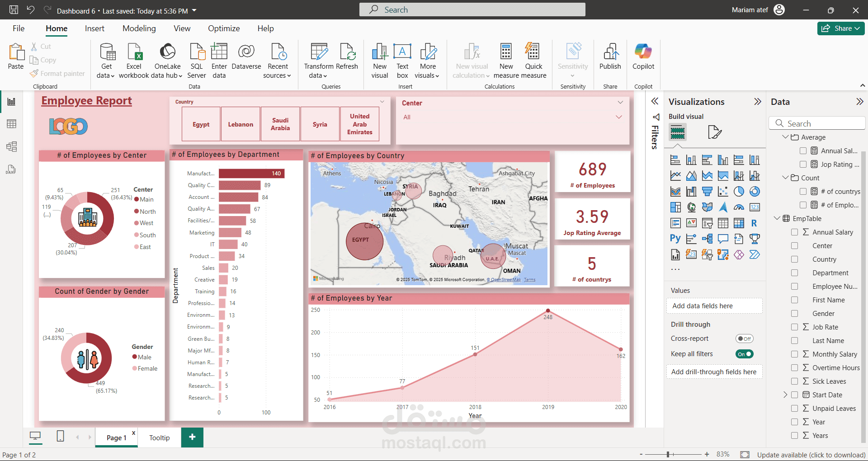This screenshot has height=461, width=868.
Task: Filter by Lebanon in Country slicer
Action: [241, 124]
